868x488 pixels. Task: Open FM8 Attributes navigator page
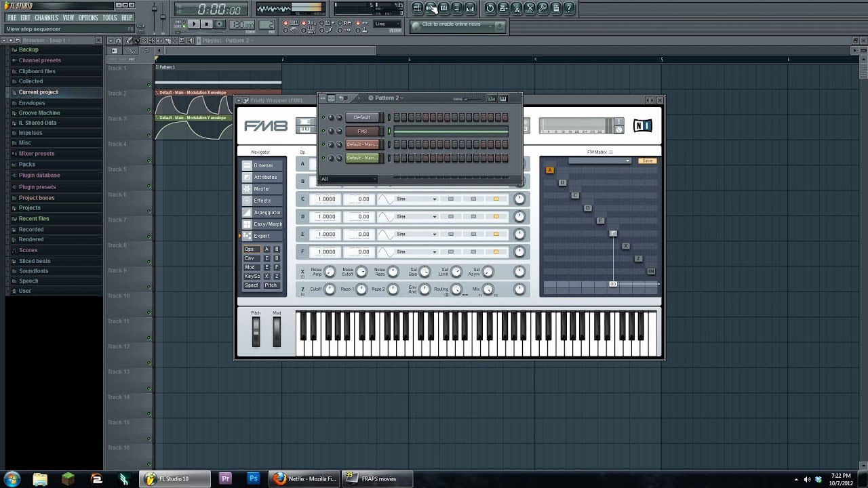(264, 177)
